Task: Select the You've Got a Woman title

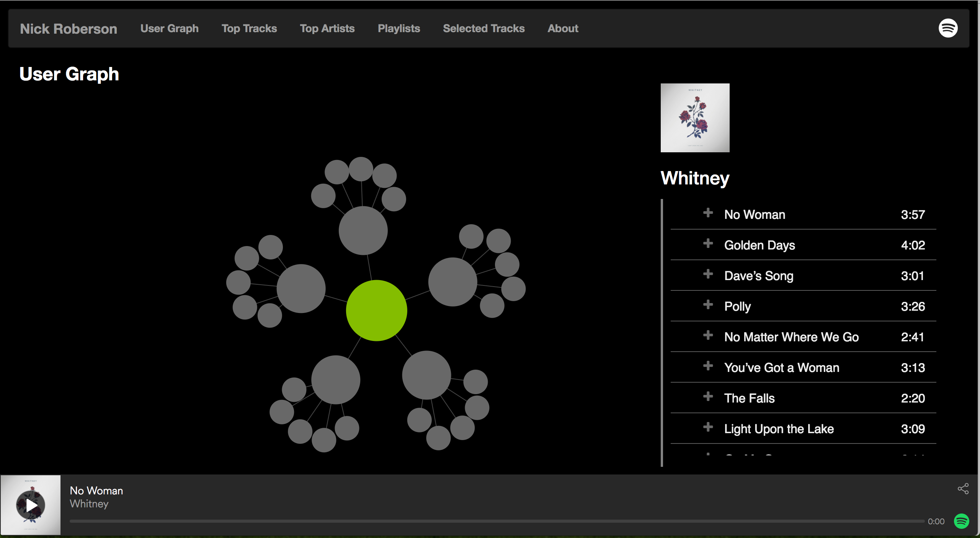Action: (782, 368)
